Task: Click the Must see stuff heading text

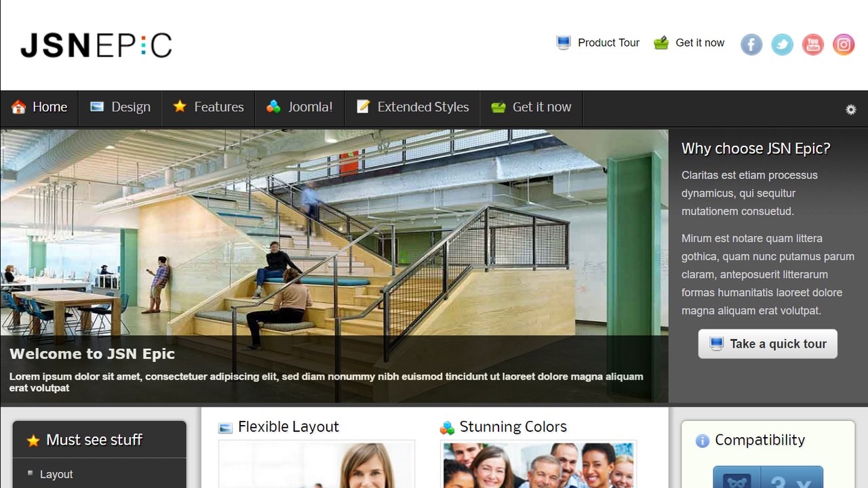Action: point(94,440)
